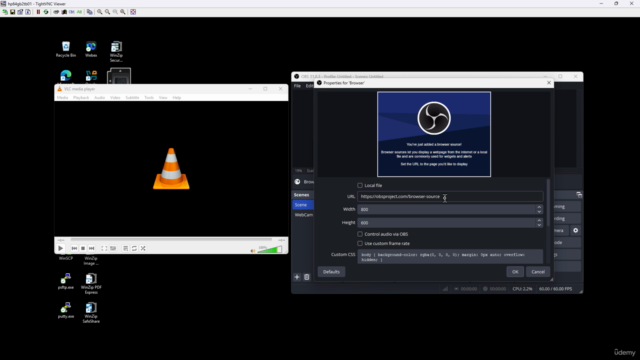This screenshot has width=640, height=360.
Task: Toggle Ctrl key in TightVNC toolbar
Action: click(x=71, y=12)
